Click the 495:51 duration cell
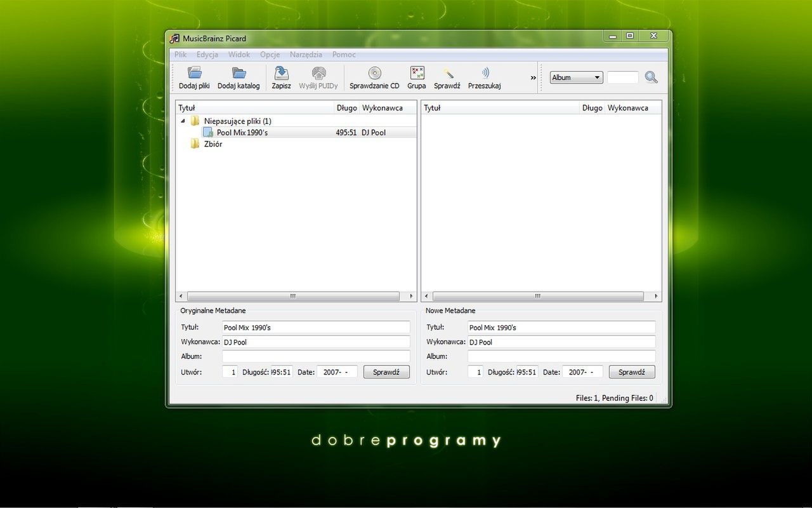This screenshot has width=812, height=508. 346,132
